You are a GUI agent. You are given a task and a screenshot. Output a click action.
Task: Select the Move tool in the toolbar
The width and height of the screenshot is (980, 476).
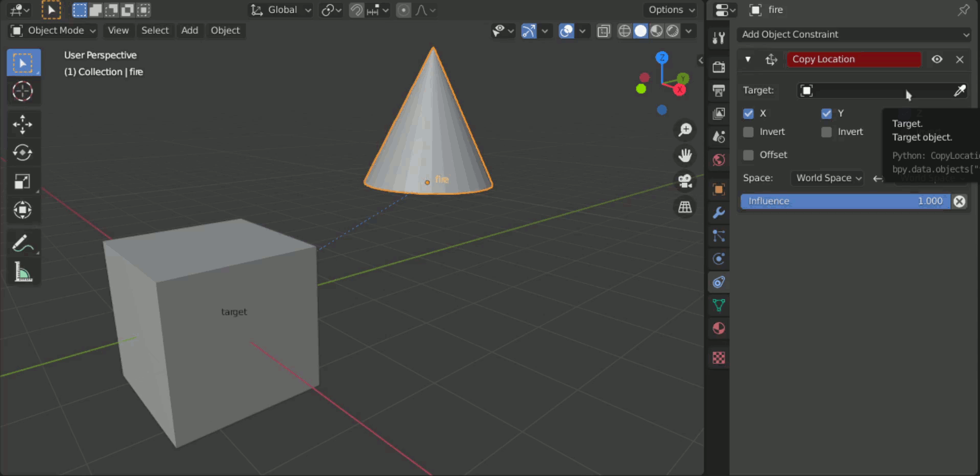[23, 124]
